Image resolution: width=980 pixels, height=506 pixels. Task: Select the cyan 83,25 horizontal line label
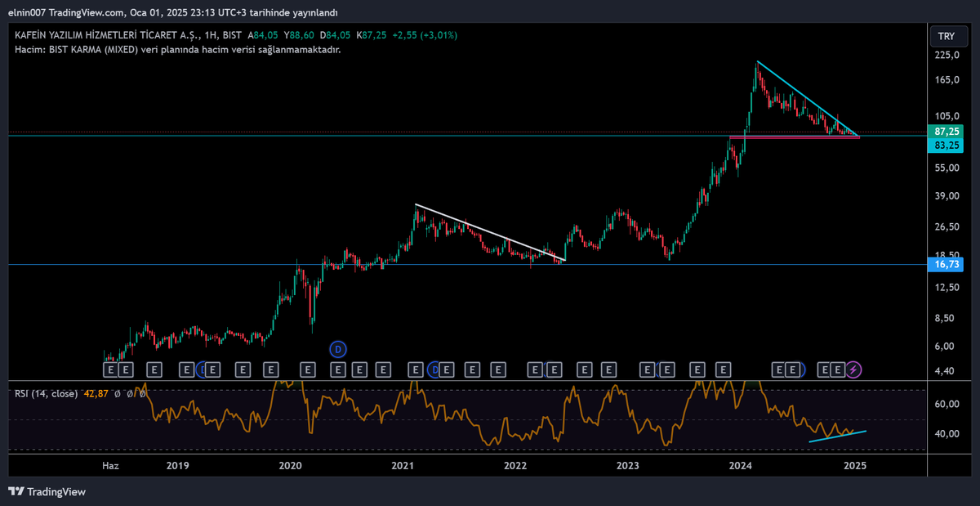tap(947, 145)
